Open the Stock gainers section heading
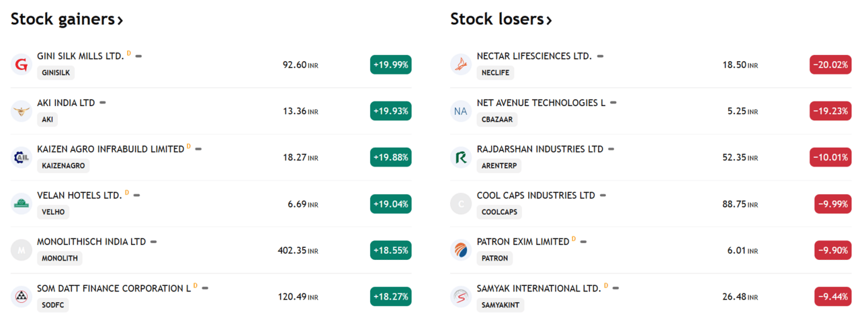This screenshot has width=868, height=323. (67, 19)
